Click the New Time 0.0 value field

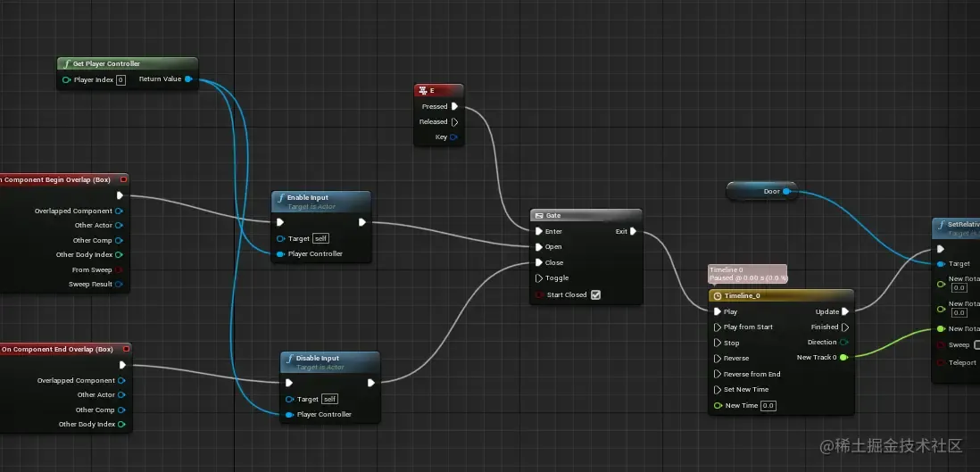768,406
